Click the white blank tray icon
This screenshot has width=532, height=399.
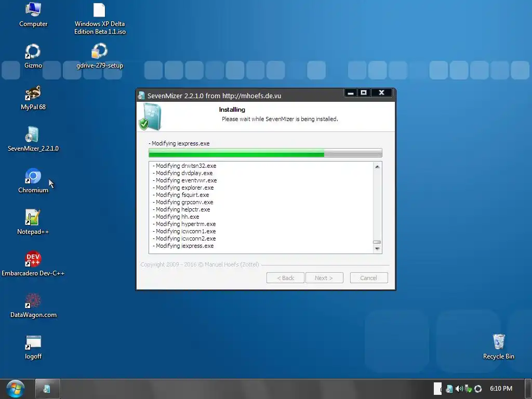[x=437, y=389]
